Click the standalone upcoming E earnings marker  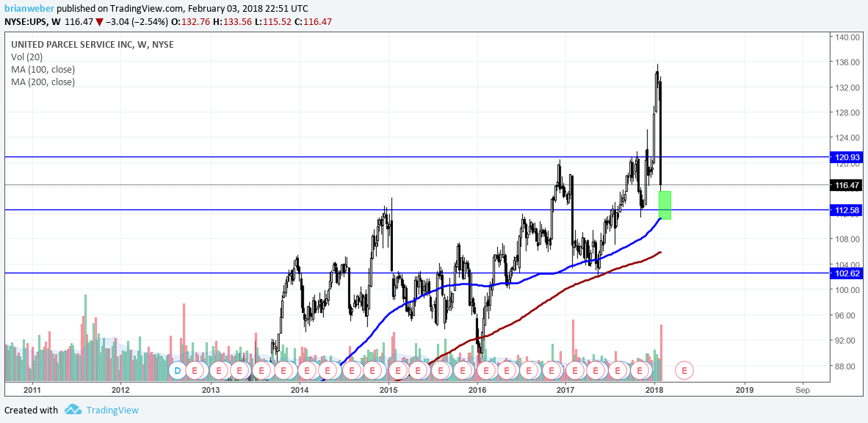[x=684, y=369]
